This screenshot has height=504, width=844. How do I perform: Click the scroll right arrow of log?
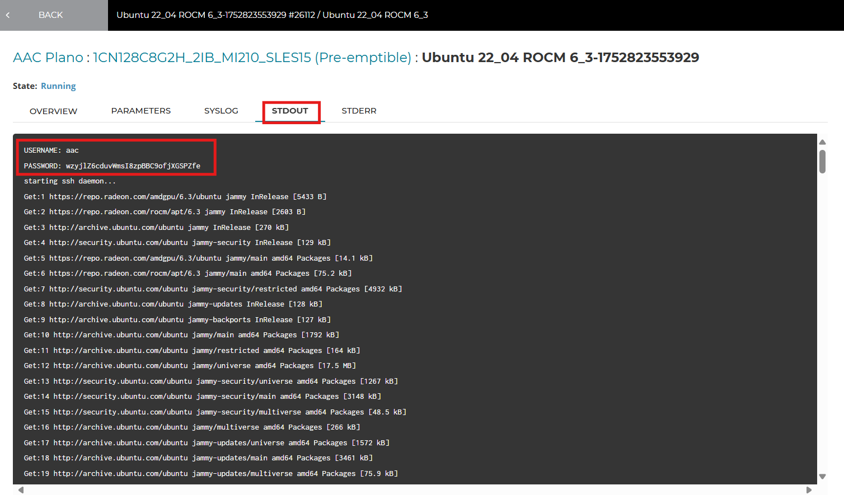click(809, 490)
